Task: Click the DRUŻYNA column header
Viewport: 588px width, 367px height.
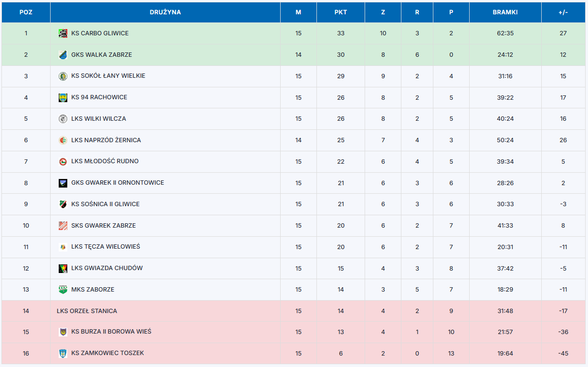Action: click(x=165, y=12)
